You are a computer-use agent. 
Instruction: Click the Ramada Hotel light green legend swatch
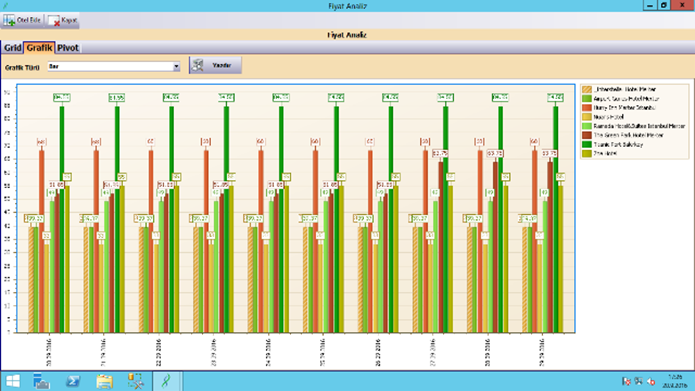[587, 126]
